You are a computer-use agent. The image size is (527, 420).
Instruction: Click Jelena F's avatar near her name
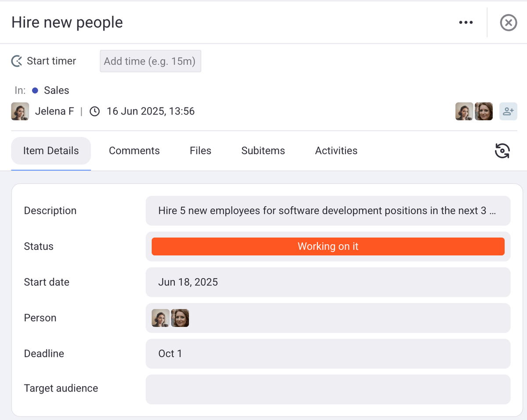[x=20, y=111]
